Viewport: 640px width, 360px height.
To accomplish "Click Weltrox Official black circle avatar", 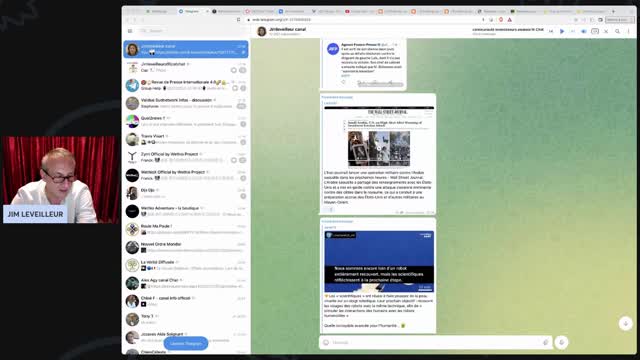I will (x=132, y=175).
